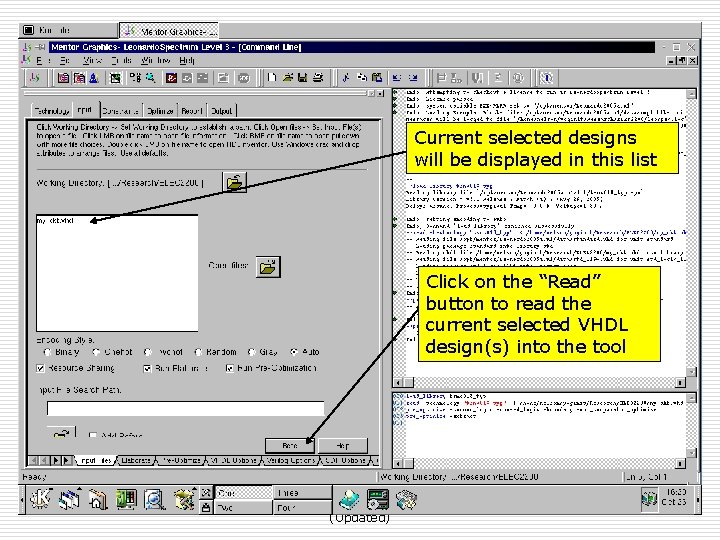Click the system tray icon beside the clock
This screenshot has width=720, height=540.
[649, 500]
